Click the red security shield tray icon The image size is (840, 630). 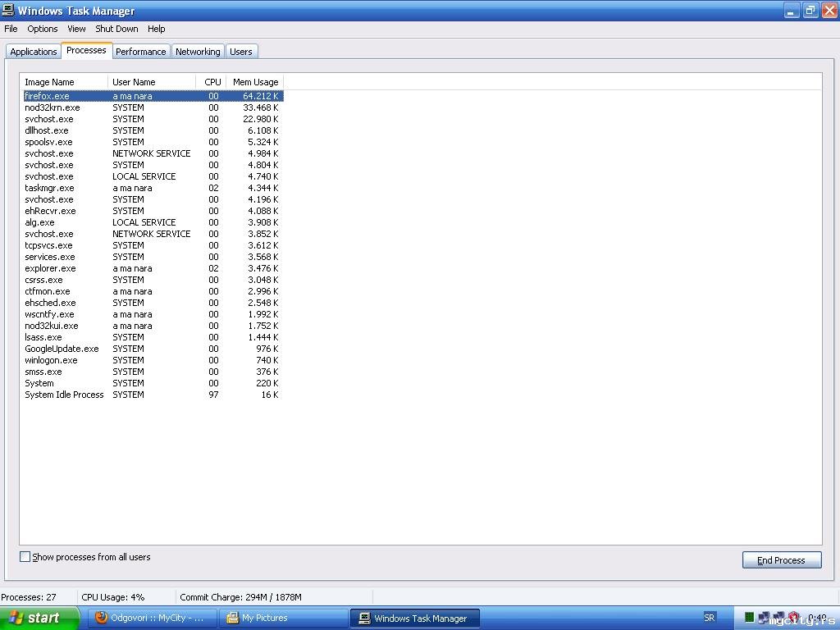(x=794, y=618)
